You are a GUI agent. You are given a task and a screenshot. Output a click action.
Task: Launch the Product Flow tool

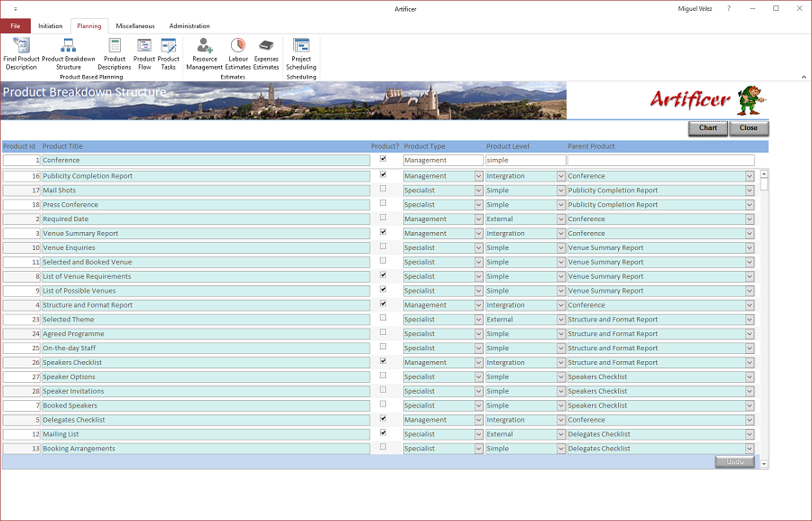coord(144,54)
